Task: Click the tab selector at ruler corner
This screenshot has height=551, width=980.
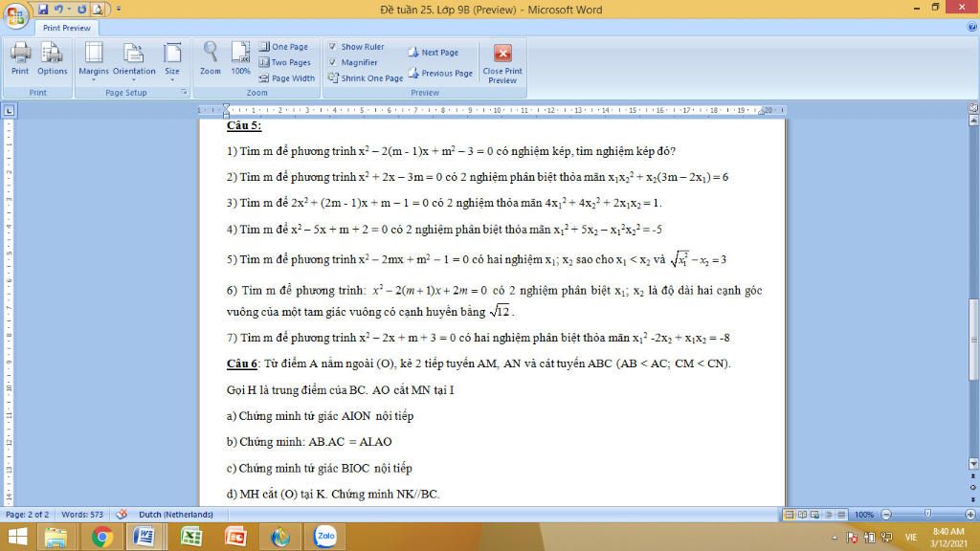Action: click(x=9, y=111)
